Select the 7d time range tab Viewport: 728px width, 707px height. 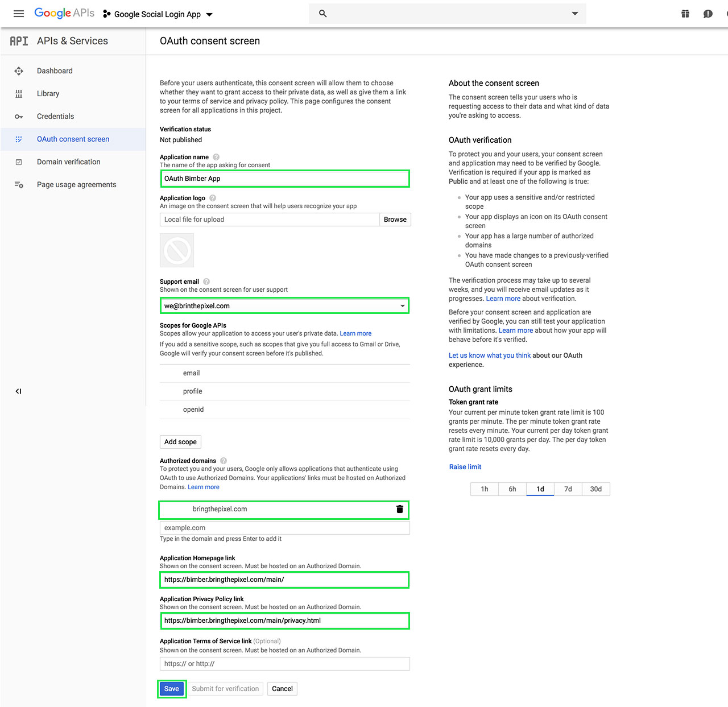click(x=568, y=489)
